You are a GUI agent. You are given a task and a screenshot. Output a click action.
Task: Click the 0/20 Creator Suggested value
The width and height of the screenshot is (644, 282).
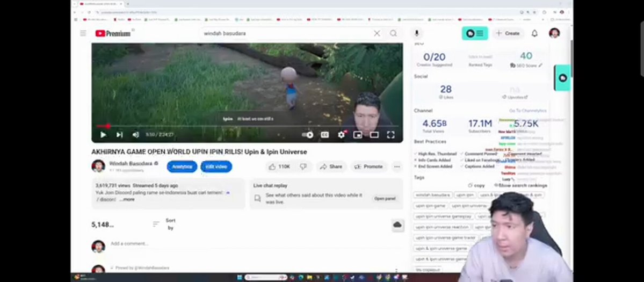434,57
